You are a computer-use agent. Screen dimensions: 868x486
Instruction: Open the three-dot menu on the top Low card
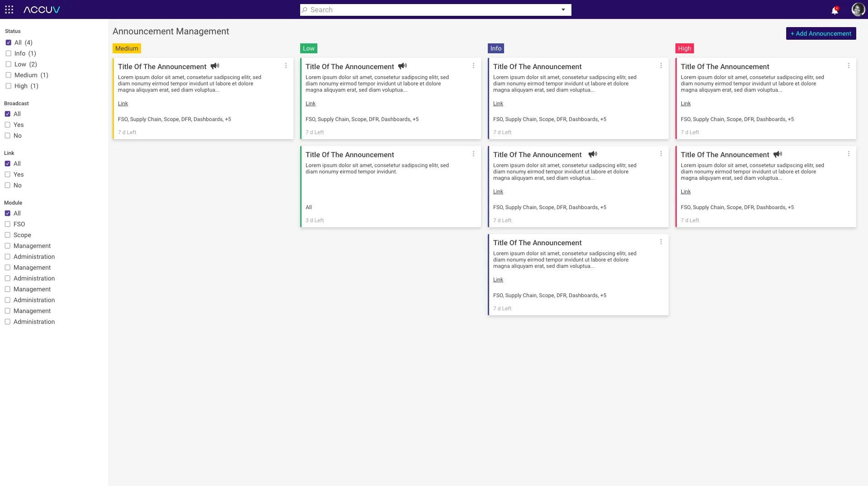pyautogui.click(x=473, y=65)
